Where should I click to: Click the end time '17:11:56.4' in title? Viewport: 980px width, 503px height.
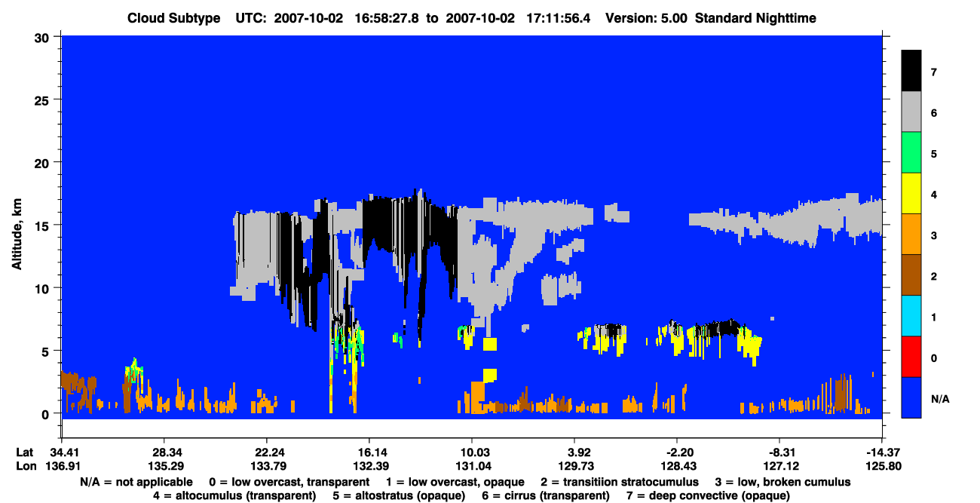pyautogui.click(x=558, y=18)
